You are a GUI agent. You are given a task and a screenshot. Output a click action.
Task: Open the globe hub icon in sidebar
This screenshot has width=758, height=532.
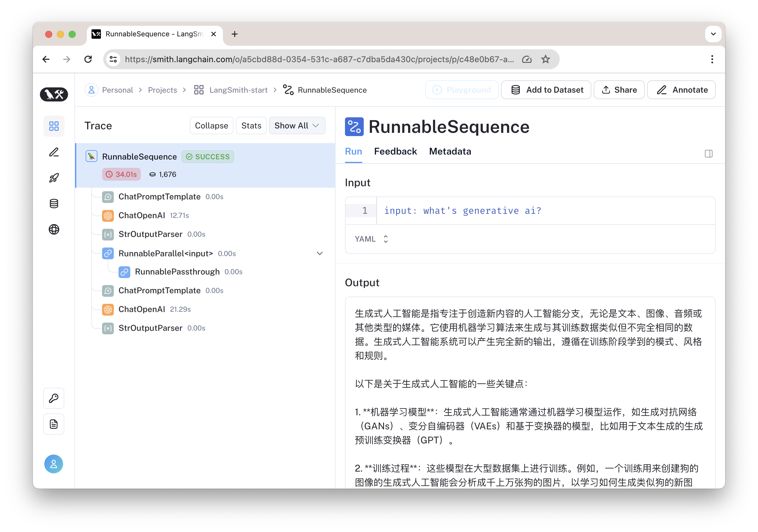coord(54,229)
